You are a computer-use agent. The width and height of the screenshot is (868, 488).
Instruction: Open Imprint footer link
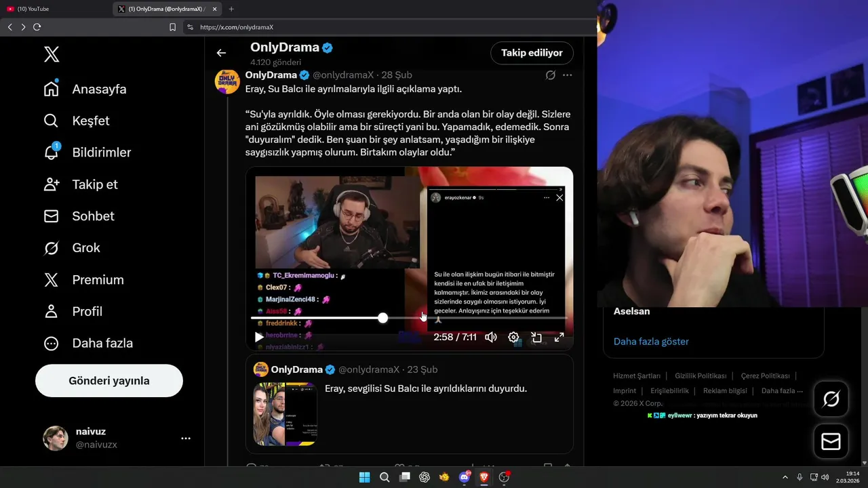tap(625, 391)
